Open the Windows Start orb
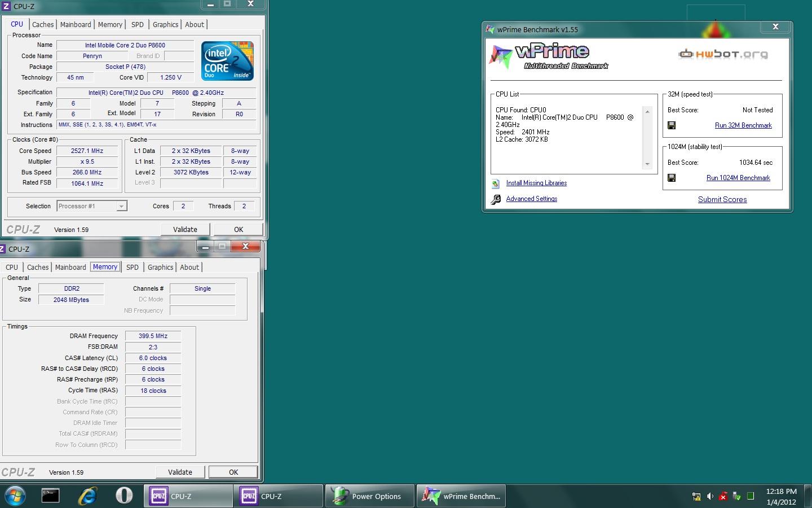This screenshot has width=812, height=508. tap(15, 496)
